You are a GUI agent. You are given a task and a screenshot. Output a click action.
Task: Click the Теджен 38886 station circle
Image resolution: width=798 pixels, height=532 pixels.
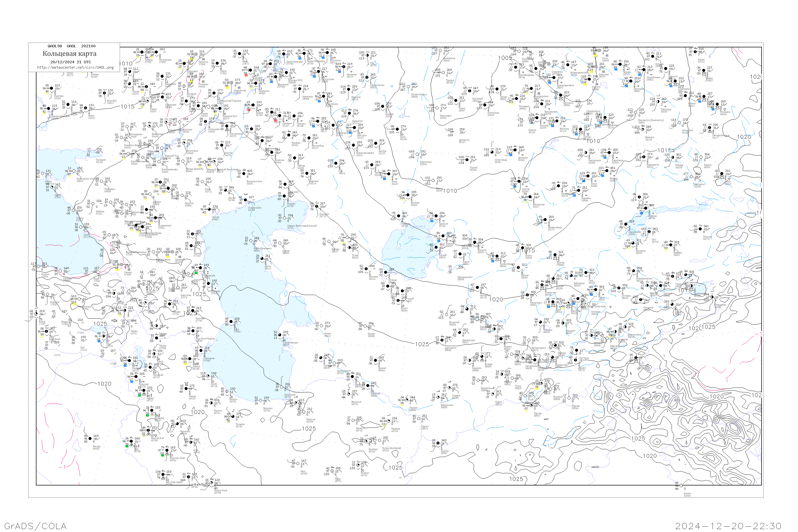(x=407, y=400)
